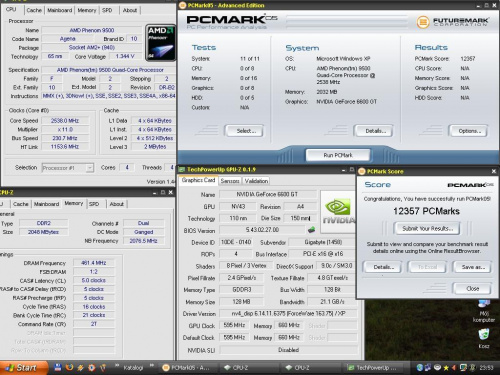Open the Validation tab in GPU-Z
Image resolution: width=500 pixels, height=375 pixels.
coord(256,181)
